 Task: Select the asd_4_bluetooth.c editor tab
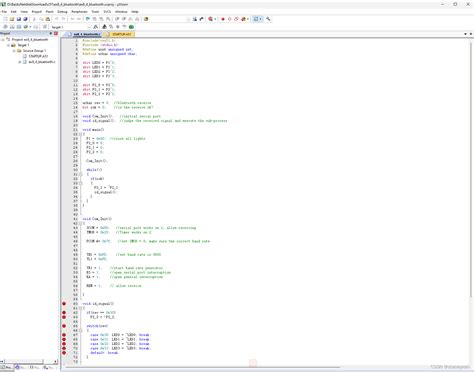point(85,34)
